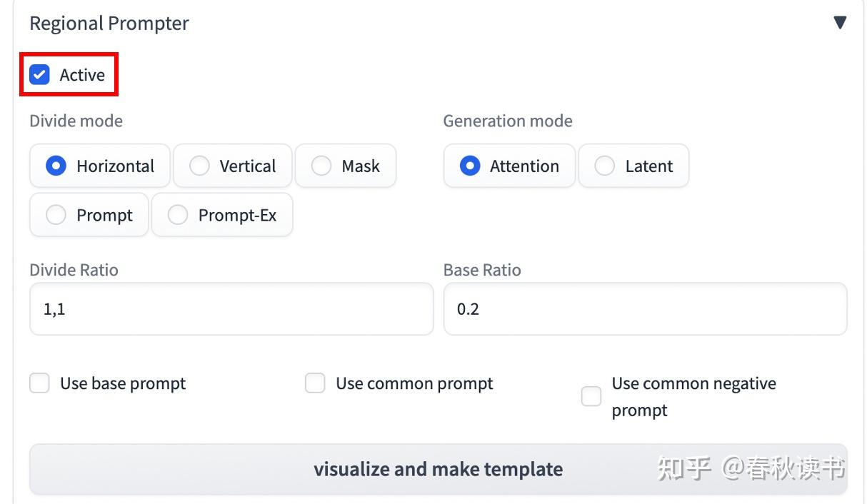The image size is (867, 504).
Task: Tick Use common negative prompt checkbox
Action: (591, 396)
